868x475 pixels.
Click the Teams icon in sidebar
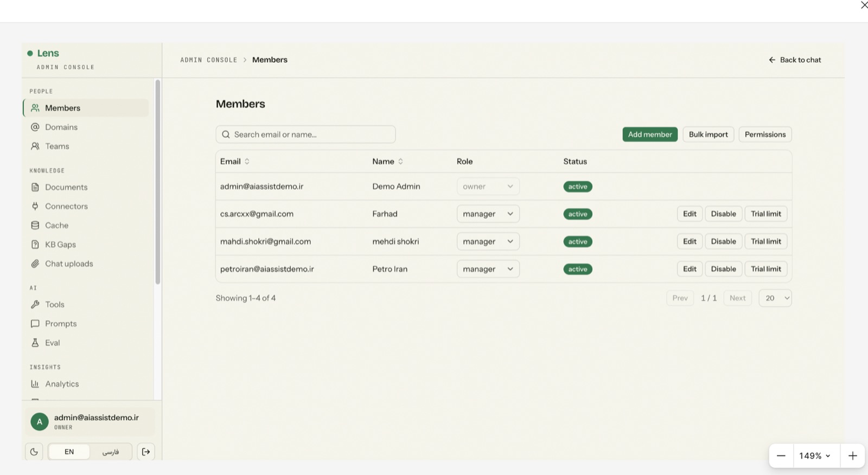[35, 146]
